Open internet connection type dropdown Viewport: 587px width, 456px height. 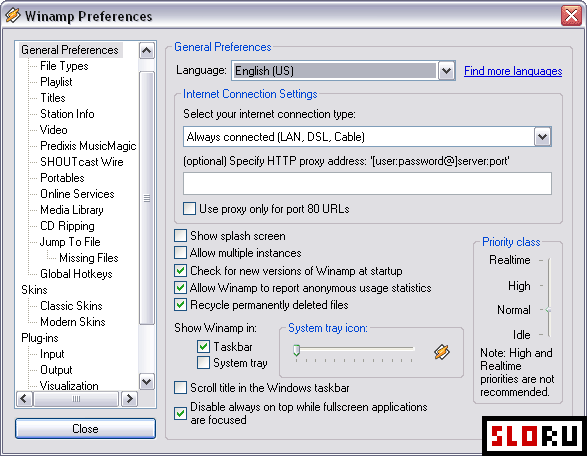coord(542,137)
